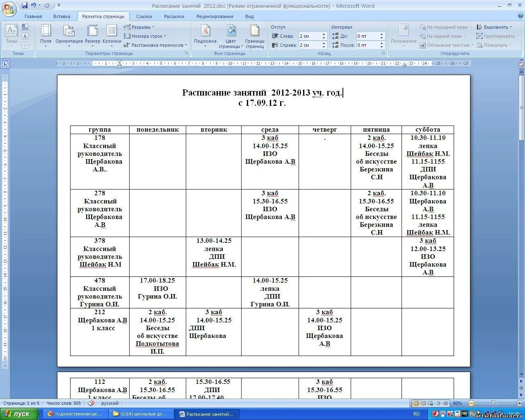Open the Рассылки ribbon tab
This screenshot has width=525, height=420.
(174, 16)
